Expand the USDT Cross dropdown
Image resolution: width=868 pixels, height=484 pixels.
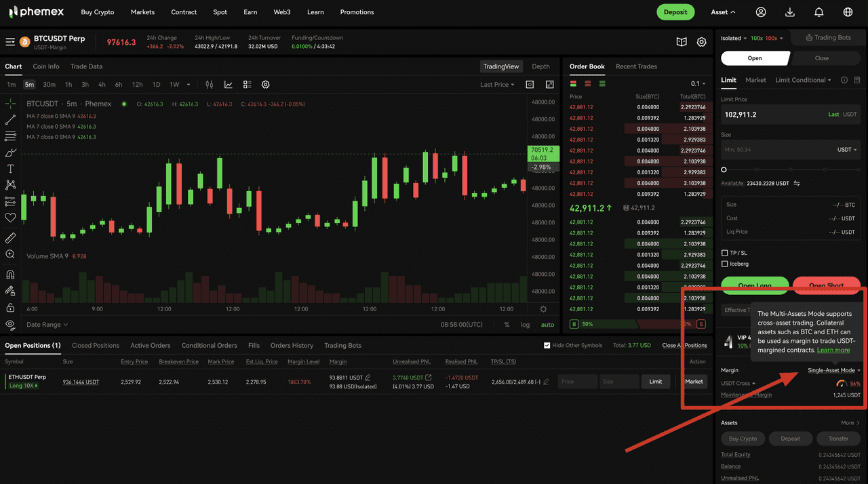(x=738, y=384)
